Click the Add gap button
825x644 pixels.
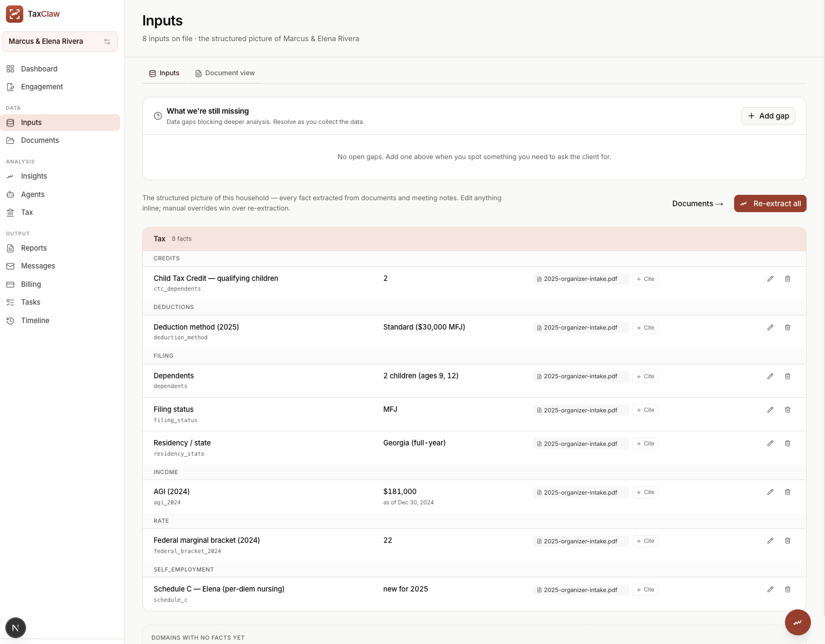(768, 116)
